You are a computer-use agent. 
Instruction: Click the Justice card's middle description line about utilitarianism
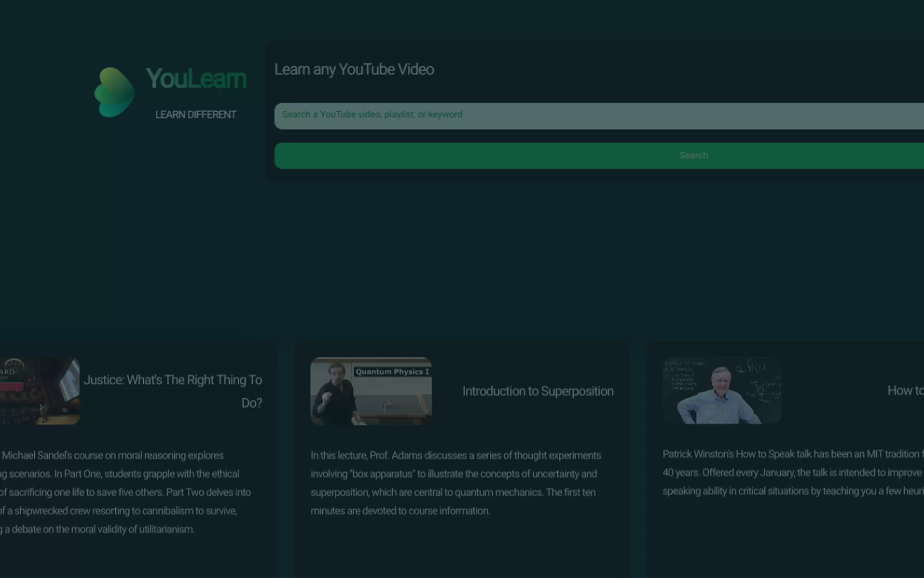[97, 529]
